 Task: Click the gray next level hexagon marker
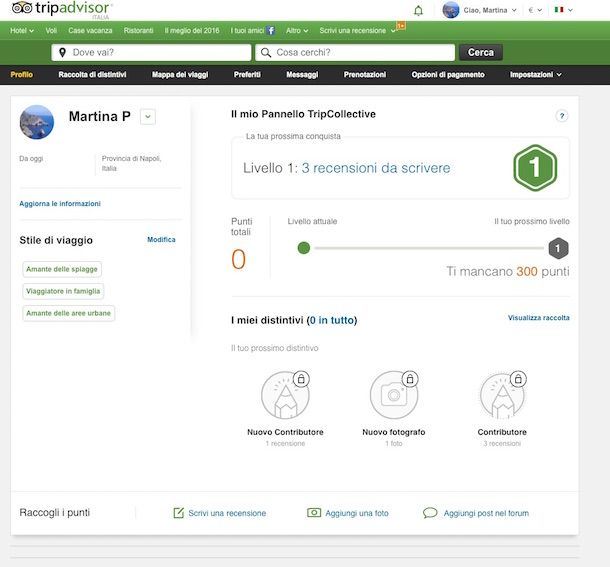[558, 248]
